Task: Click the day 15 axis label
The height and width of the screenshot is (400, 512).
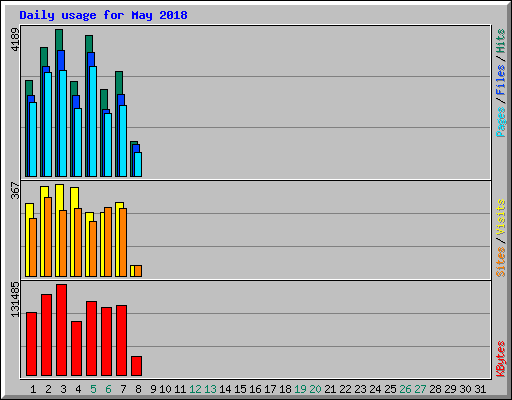Action: pyautogui.click(x=240, y=389)
